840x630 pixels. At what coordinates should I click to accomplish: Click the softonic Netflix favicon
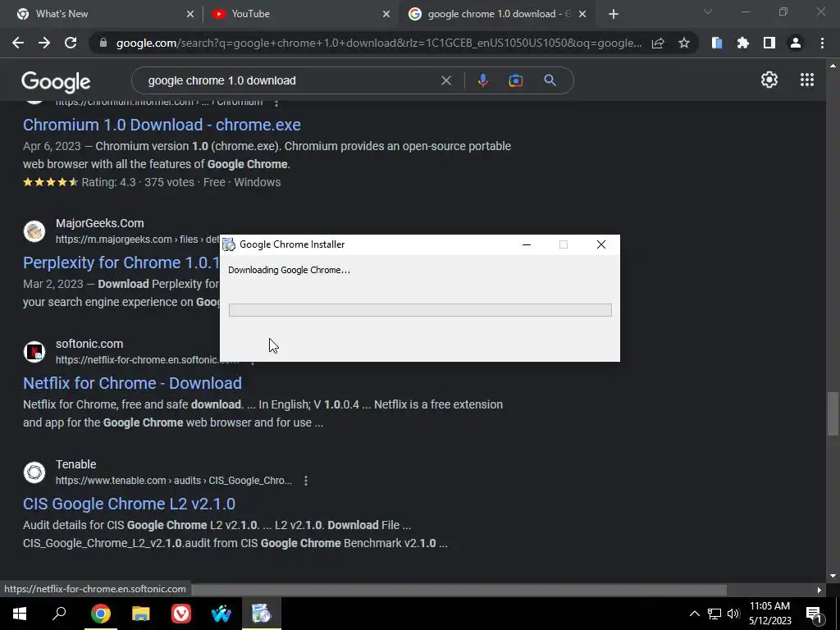coord(34,352)
